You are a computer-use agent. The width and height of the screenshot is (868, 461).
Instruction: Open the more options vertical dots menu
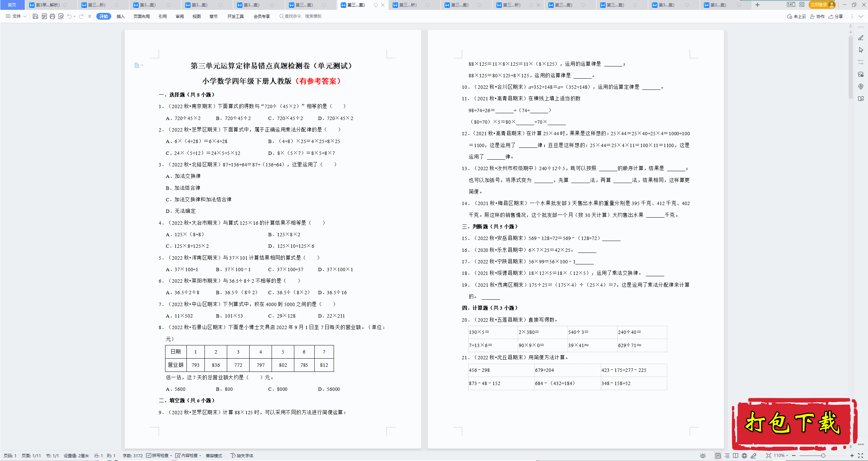coord(852,16)
